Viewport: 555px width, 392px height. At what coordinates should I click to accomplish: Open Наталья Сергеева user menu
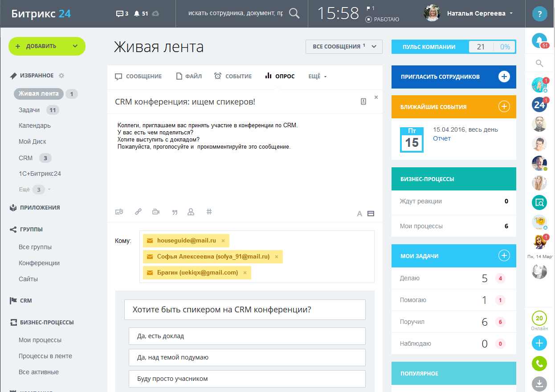tap(480, 13)
